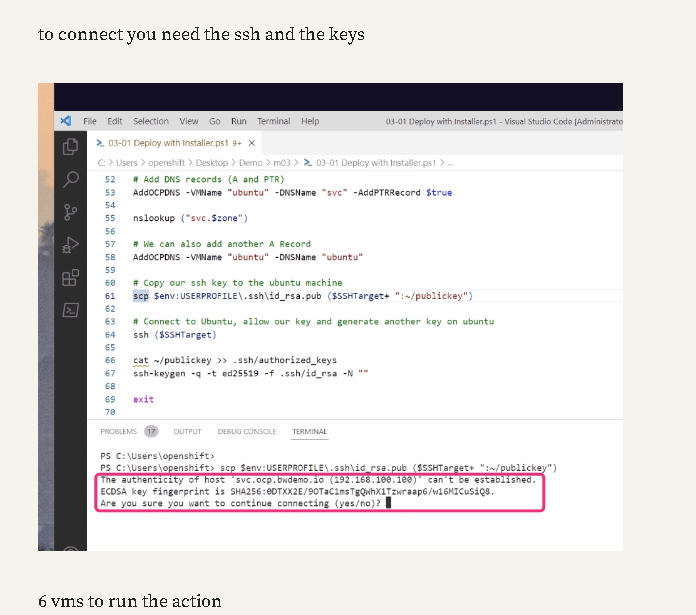Click the file name breadcrumb segment
This screenshot has height=615, width=696.
pyautogui.click(x=370, y=163)
